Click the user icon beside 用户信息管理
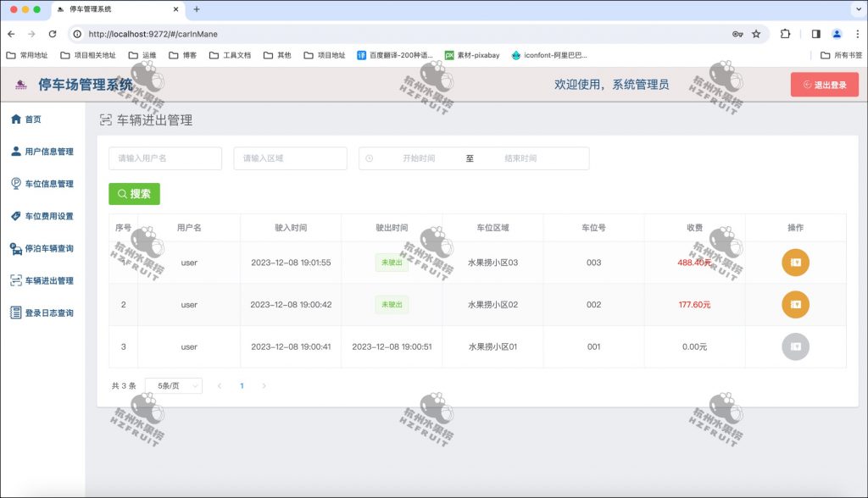The height and width of the screenshot is (498, 868). (x=14, y=152)
